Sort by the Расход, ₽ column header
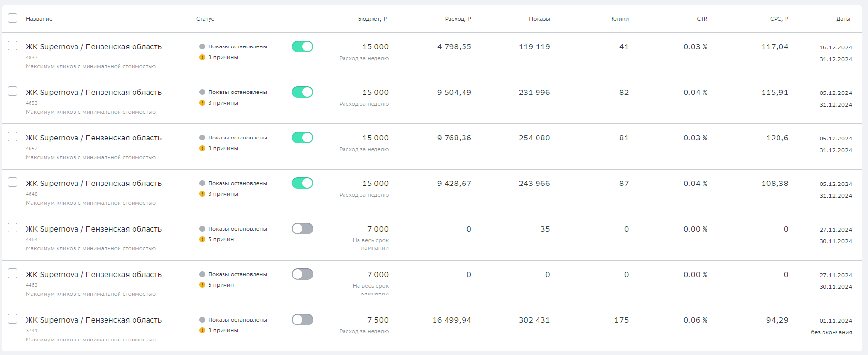This screenshot has width=868, height=355. coord(458,19)
